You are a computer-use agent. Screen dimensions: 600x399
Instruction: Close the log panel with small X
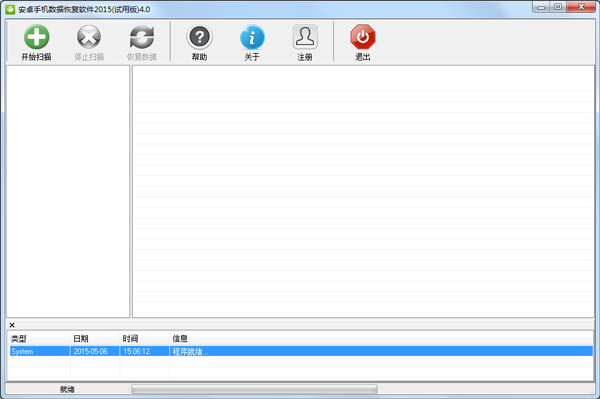(12, 325)
